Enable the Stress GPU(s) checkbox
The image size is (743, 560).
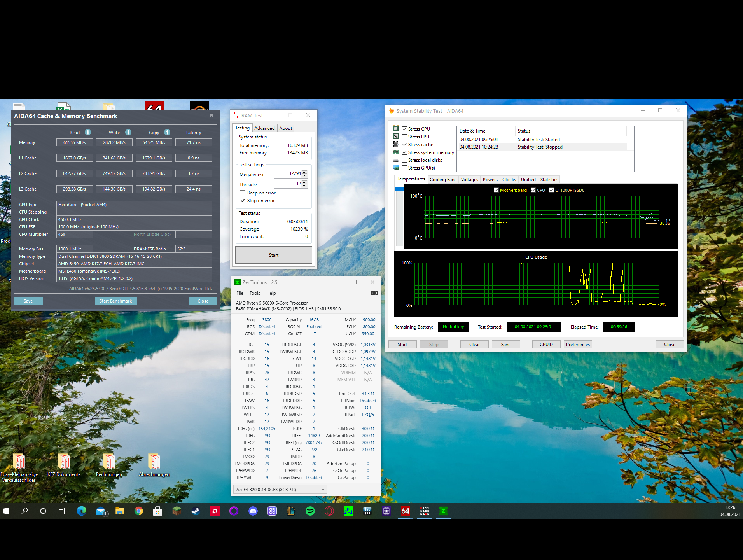click(x=405, y=168)
